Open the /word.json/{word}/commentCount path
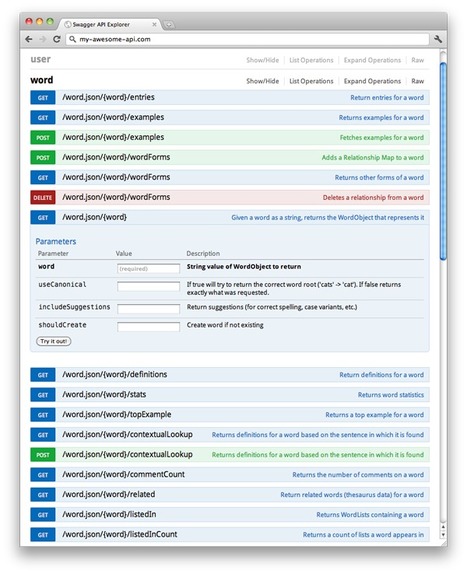Image resolution: width=467 pixels, height=574 pixels. click(123, 474)
